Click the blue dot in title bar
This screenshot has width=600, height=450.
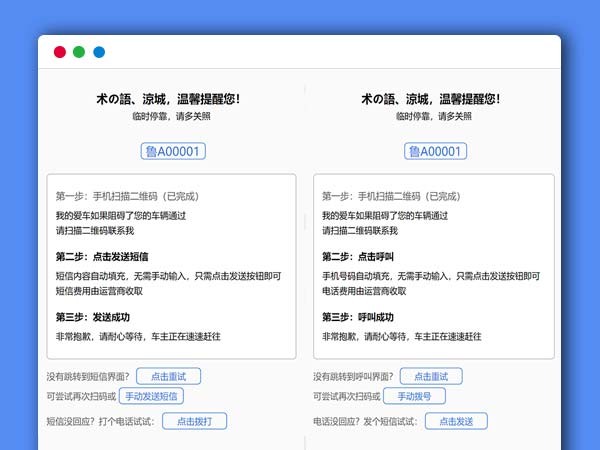pos(99,52)
